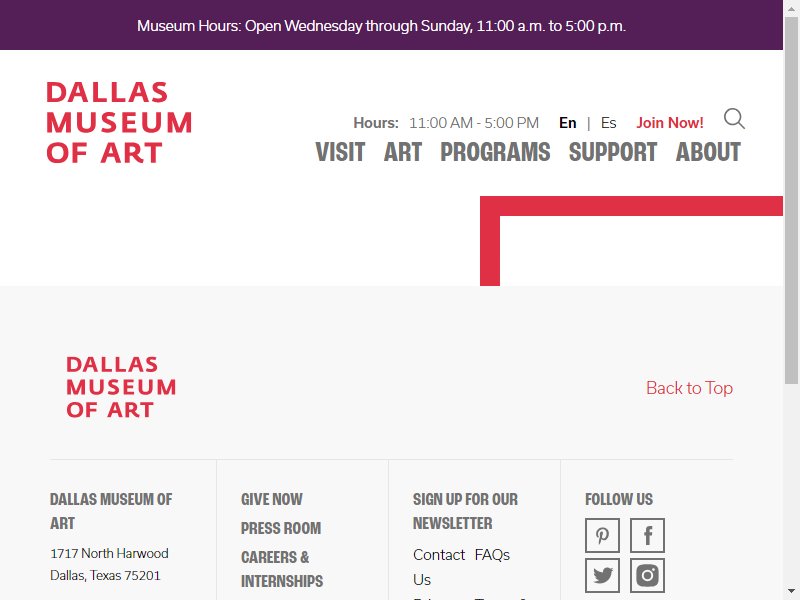Switch language to Es
Screen dimensions: 800x600
pos(608,123)
